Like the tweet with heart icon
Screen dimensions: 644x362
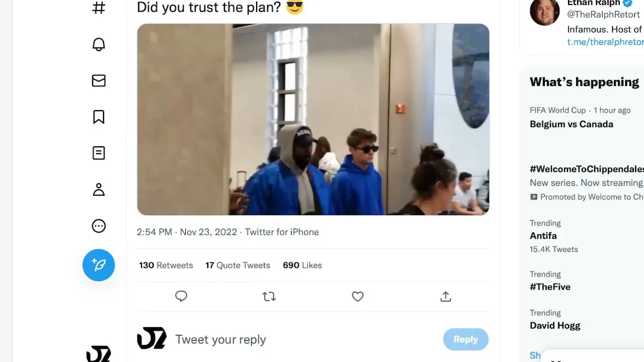358,297
